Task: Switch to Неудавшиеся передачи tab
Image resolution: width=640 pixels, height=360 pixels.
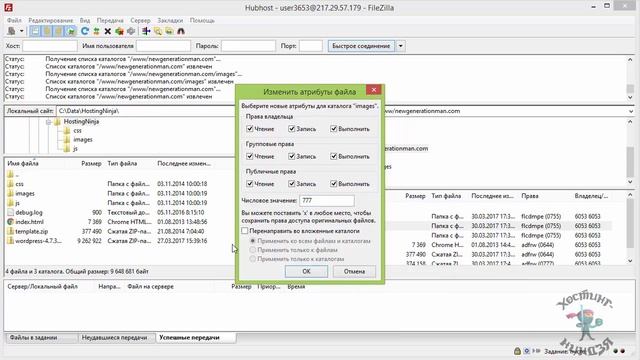Action: tap(114, 338)
